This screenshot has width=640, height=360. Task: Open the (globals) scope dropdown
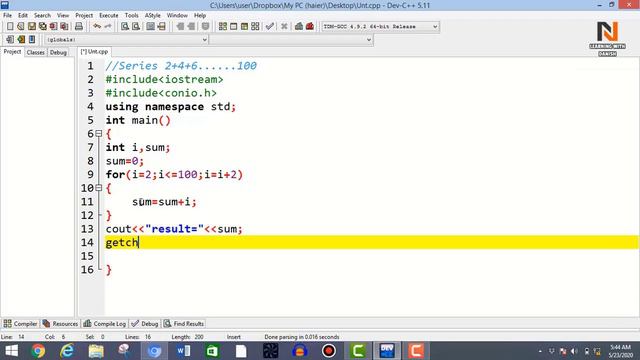pos(126,40)
